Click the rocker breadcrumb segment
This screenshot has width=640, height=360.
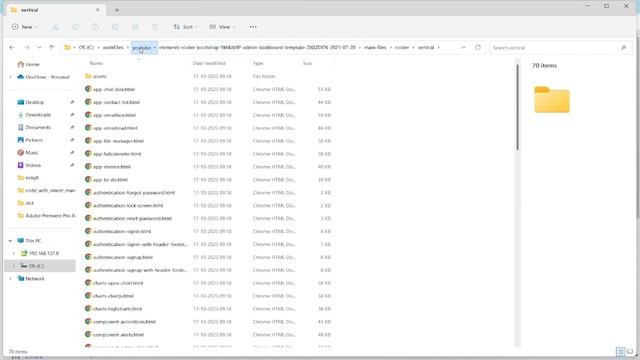pos(402,48)
